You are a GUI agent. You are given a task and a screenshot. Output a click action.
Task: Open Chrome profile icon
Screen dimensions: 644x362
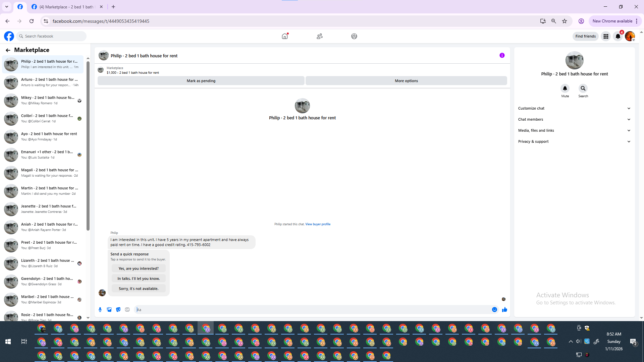(x=581, y=21)
